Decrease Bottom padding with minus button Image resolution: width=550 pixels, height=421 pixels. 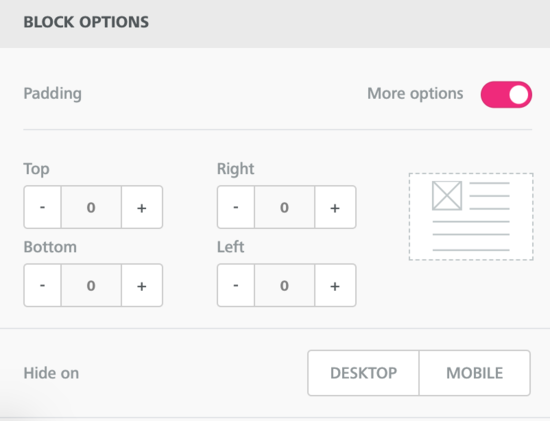[x=42, y=285]
